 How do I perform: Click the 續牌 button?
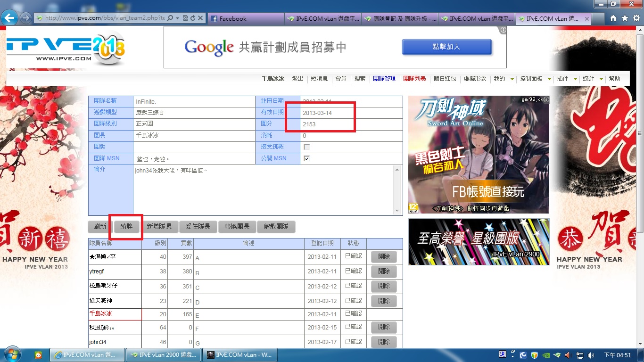tap(126, 227)
